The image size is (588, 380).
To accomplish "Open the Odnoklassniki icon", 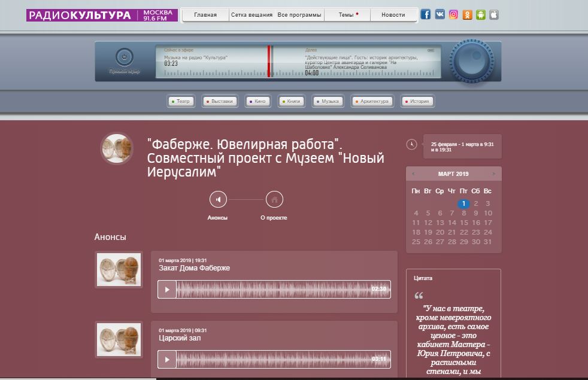I will [468, 15].
